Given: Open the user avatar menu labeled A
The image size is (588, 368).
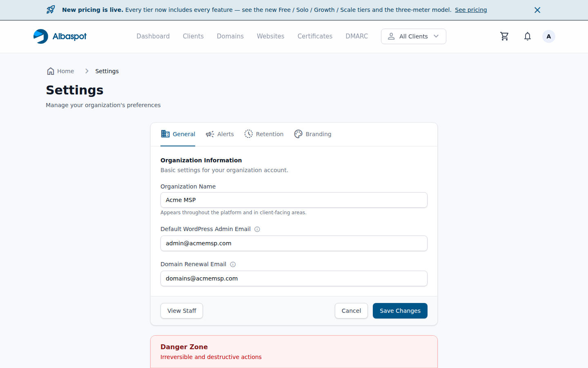Looking at the screenshot, I should point(549,36).
